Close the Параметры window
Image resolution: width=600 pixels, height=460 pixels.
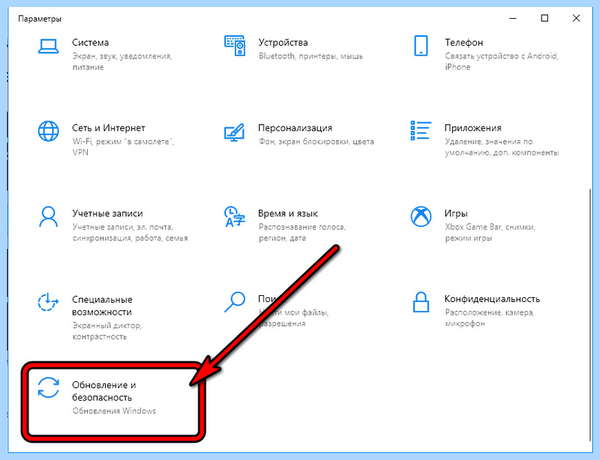tap(576, 18)
